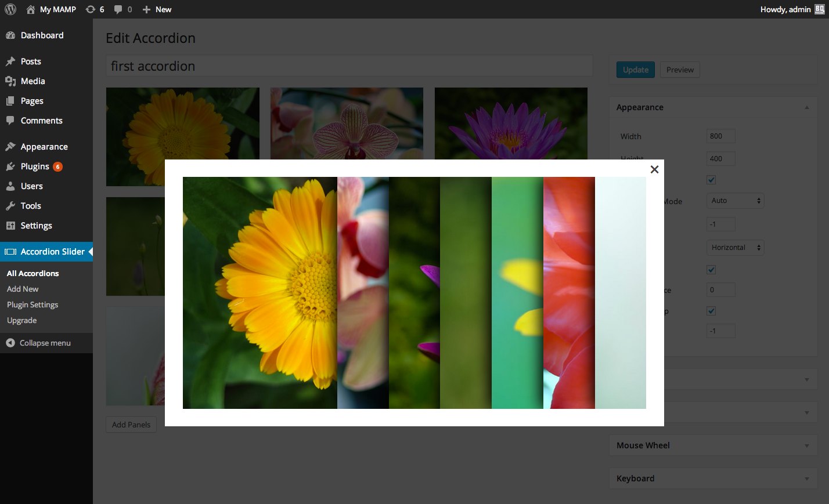Click the Collapse menu arrow icon
Screen dimensions: 829x504
[x=10, y=343]
